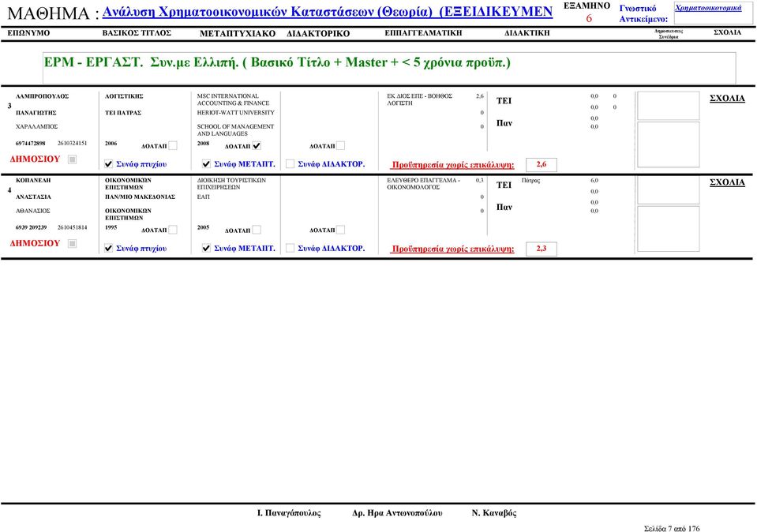Select SCHOOL OF MANAGEMENT AND LANGUAGES
Viewport: 757px width, 532px height.
pos(235,130)
